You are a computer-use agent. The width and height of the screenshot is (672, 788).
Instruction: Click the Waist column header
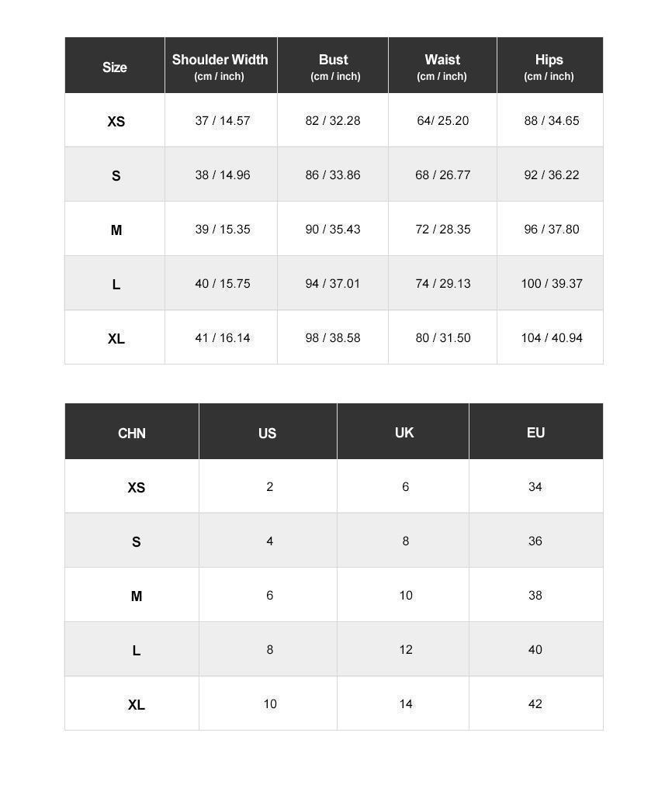click(x=442, y=65)
